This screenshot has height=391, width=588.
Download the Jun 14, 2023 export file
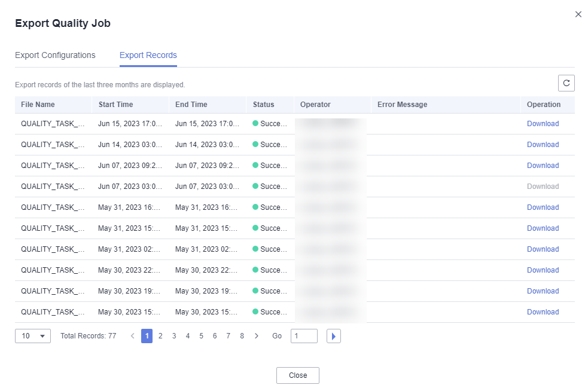pos(543,145)
